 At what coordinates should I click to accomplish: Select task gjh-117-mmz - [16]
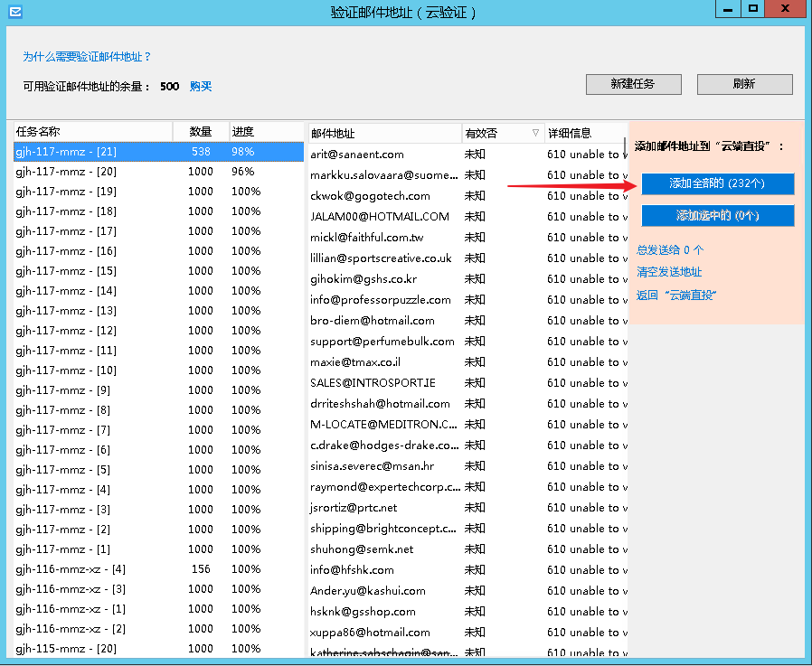[158, 251]
